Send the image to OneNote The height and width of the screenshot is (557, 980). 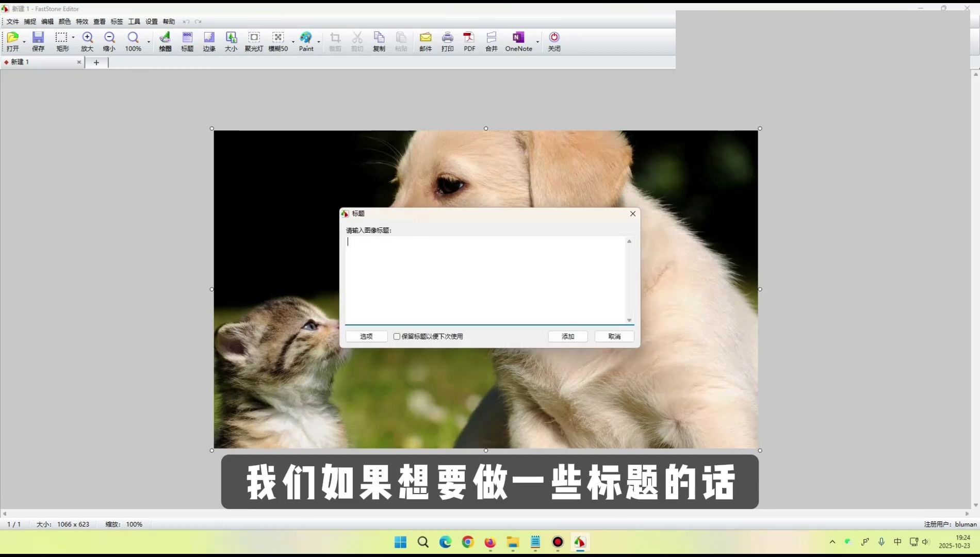pos(518,41)
